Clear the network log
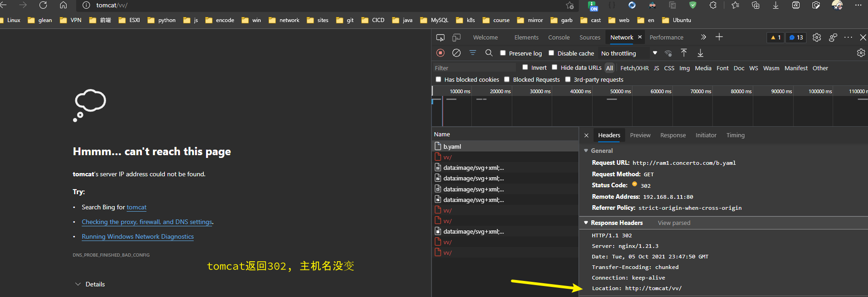This screenshot has height=297, width=868. pos(456,53)
